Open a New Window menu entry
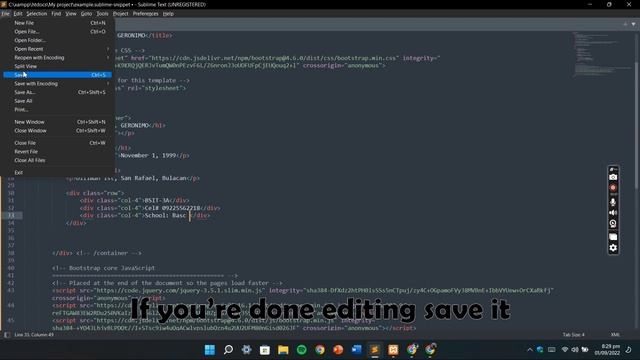This screenshot has width=640, height=360. (57, 122)
